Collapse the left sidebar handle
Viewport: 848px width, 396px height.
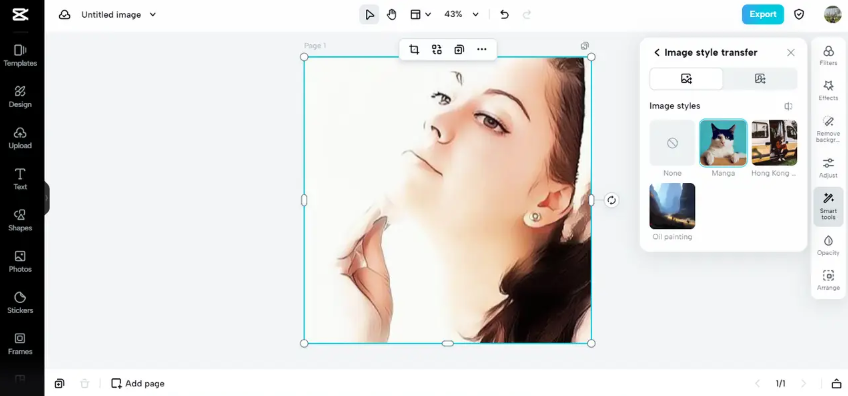[x=47, y=198]
